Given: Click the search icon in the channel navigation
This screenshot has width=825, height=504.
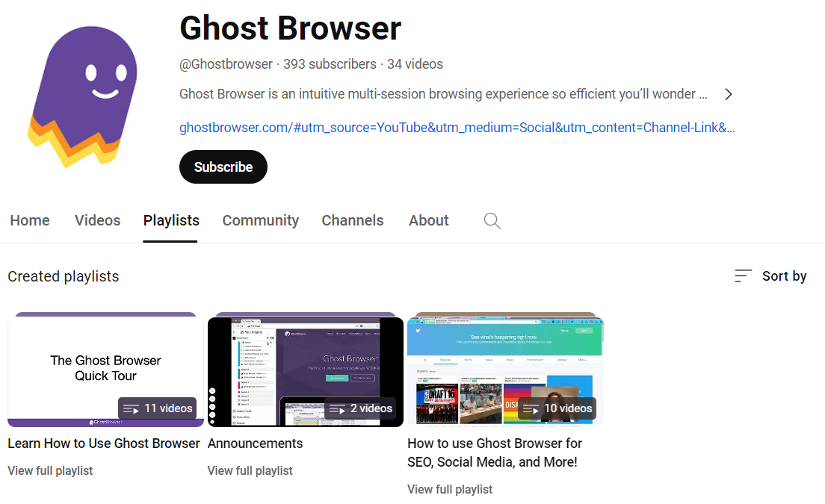Looking at the screenshot, I should 492,220.
